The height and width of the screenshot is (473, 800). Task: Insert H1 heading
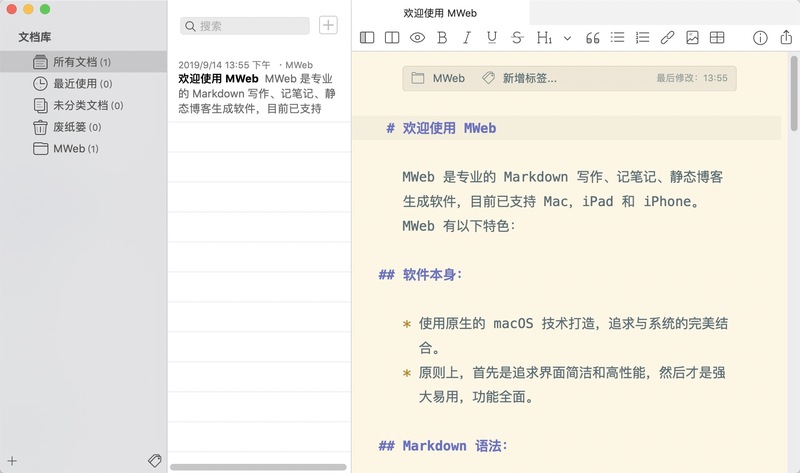click(x=544, y=38)
